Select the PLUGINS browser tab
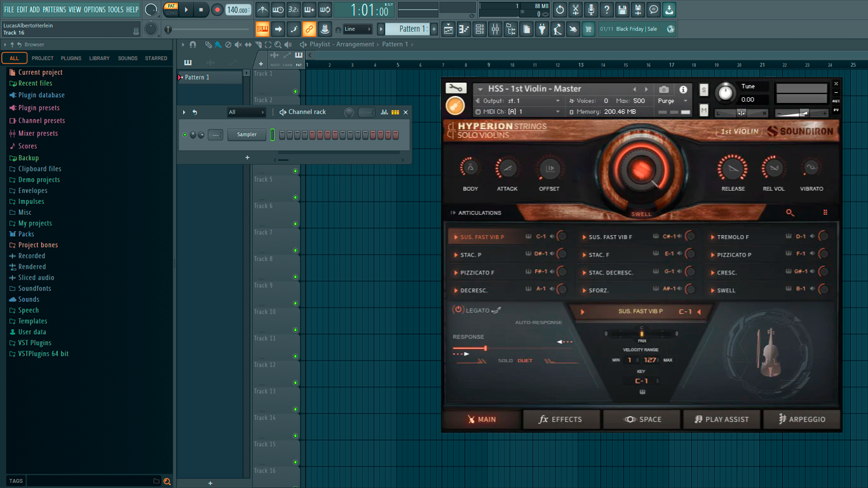868x488 pixels. click(71, 58)
